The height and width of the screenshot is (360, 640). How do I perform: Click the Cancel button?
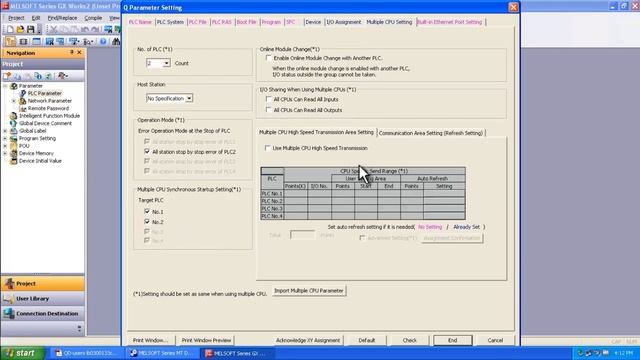[495, 340]
